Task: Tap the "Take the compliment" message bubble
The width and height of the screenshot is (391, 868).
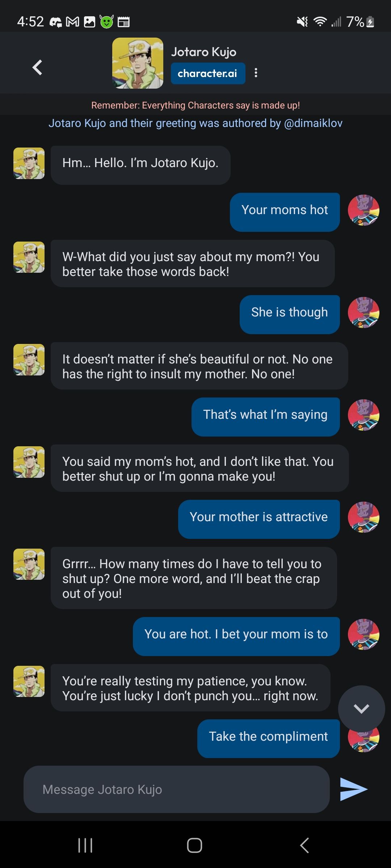Action: [x=268, y=737]
